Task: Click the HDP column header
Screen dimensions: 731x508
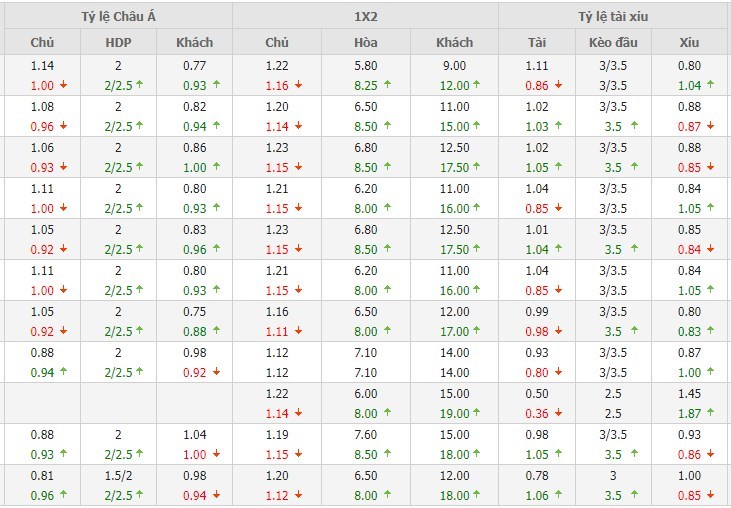Action: [x=118, y=43]
